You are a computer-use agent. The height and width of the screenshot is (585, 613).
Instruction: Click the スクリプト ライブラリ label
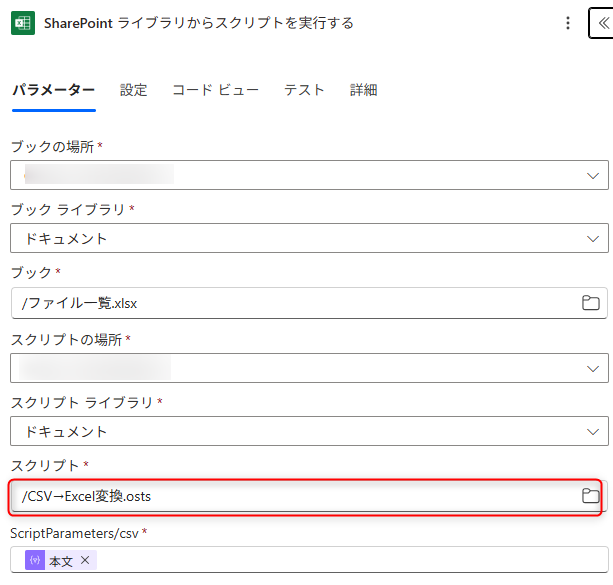[82, 402]
